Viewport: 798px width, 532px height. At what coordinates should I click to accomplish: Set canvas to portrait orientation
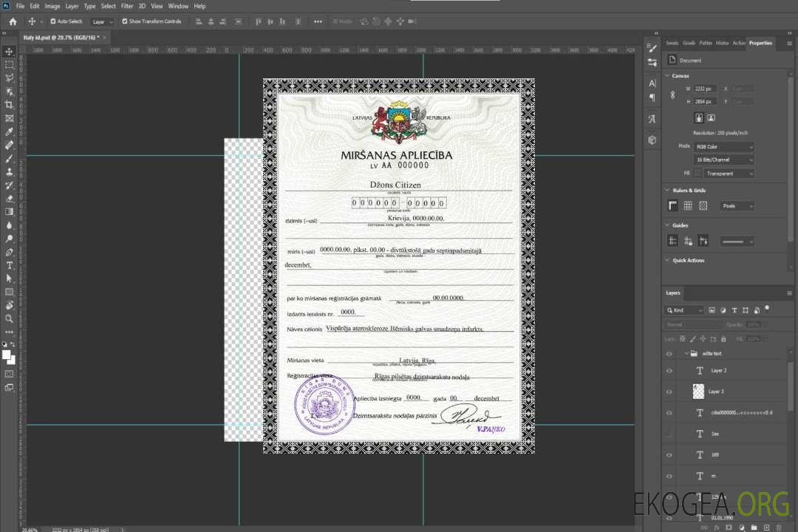699,117
